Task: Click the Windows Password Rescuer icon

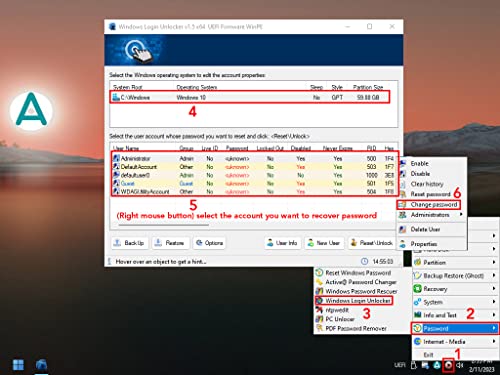Action: click(319, 291)
